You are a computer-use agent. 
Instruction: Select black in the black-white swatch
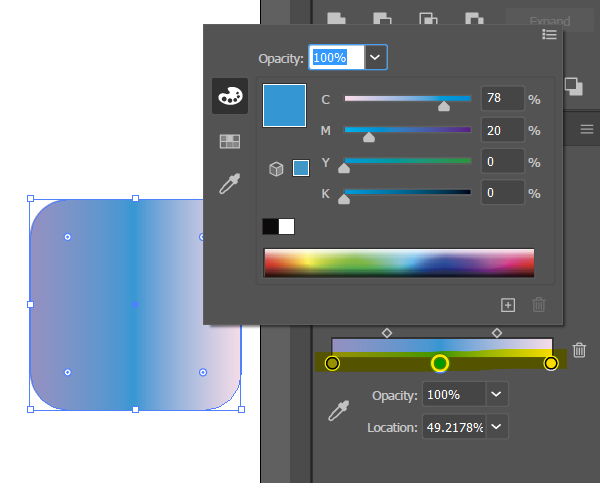[x=271, y=227]
